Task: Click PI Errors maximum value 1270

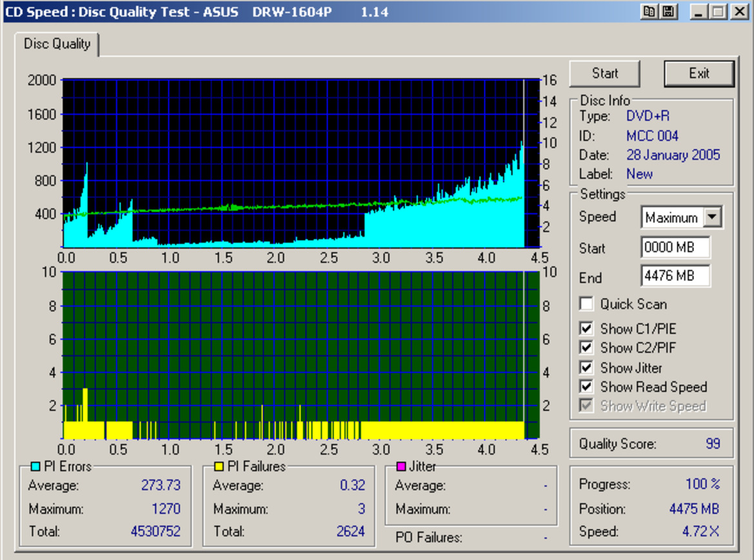Action: click(166, 508)
